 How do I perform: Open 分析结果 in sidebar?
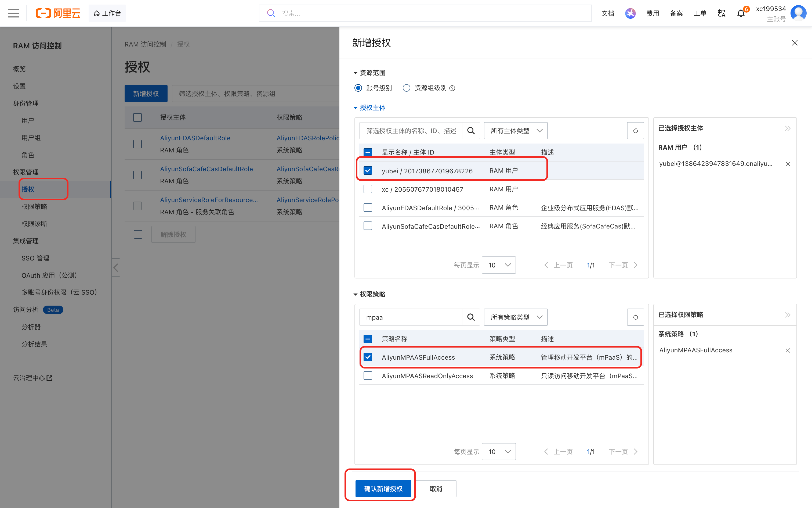click(x=34, y=344)
